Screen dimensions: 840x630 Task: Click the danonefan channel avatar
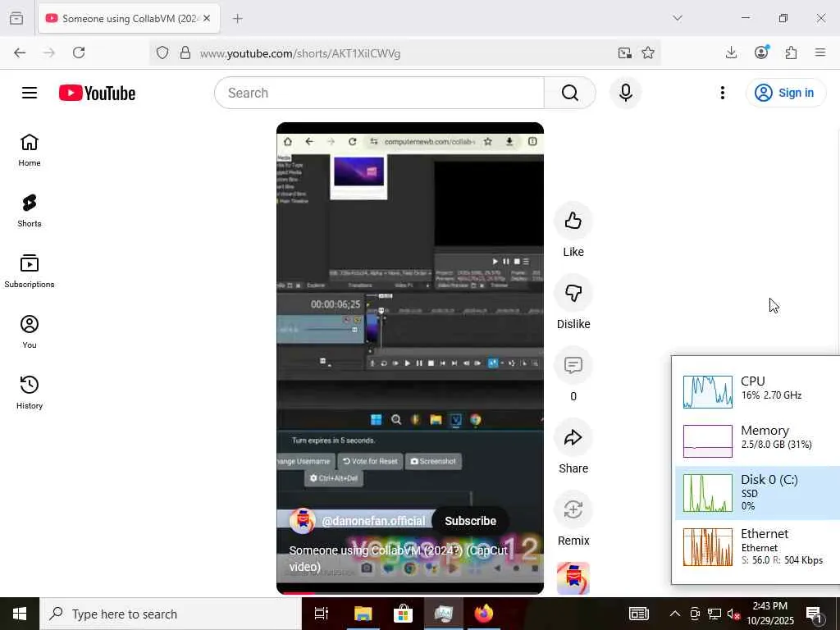pyautogui.click(x=302, y=521)
